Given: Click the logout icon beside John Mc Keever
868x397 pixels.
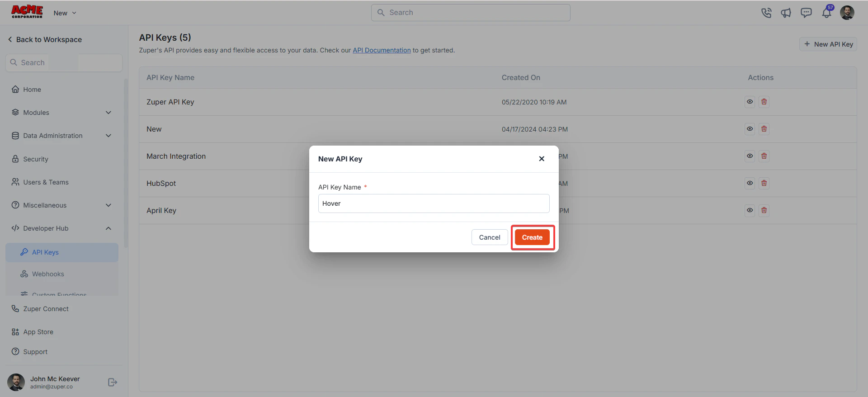Looking at the screenshot, I should pos(113,383).
